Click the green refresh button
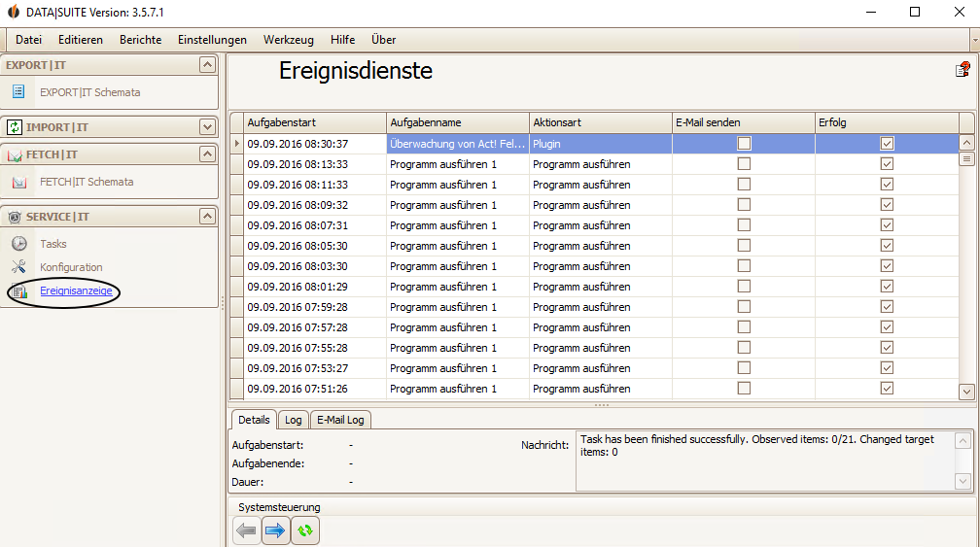This screenshot has height=547, width=980. click(x=305, y=530)
